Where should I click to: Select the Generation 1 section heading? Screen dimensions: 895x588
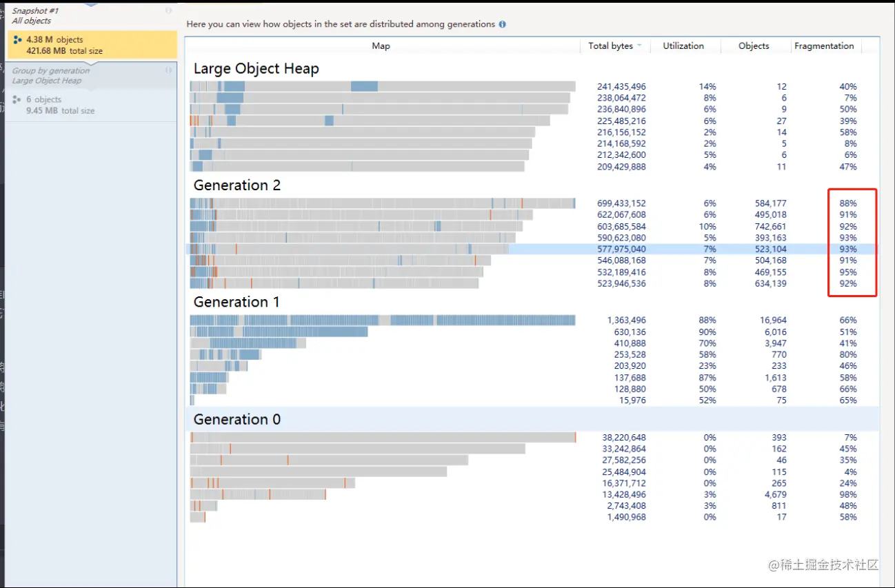tap(237, 302)
